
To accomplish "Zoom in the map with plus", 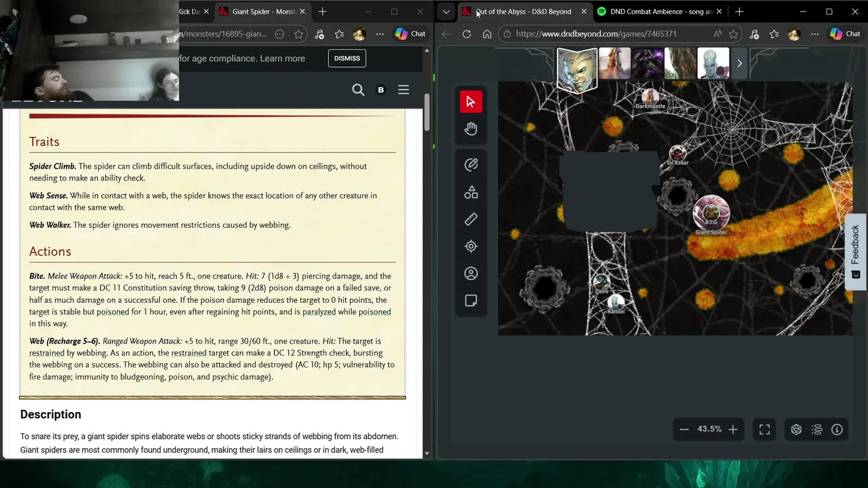I will 733,429.
